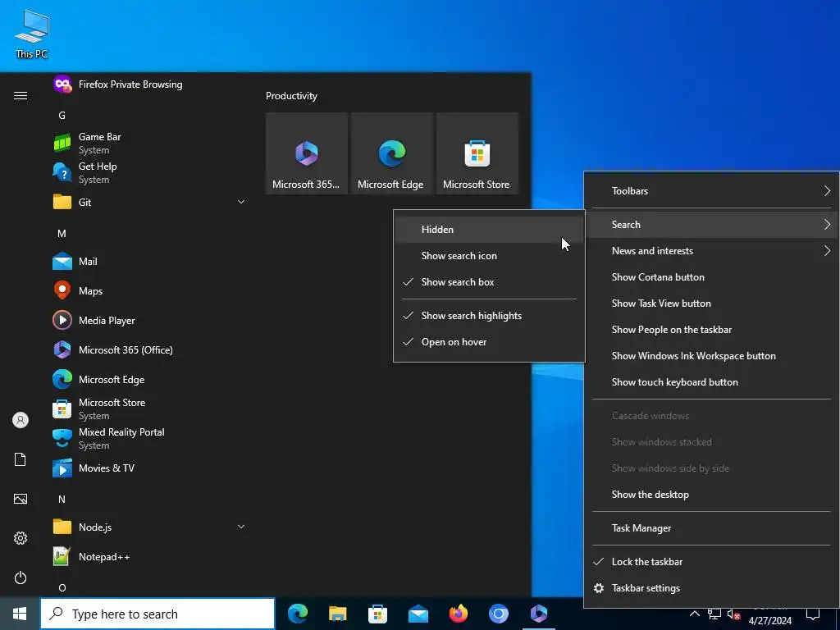Select Show search box option

(489, 282)
